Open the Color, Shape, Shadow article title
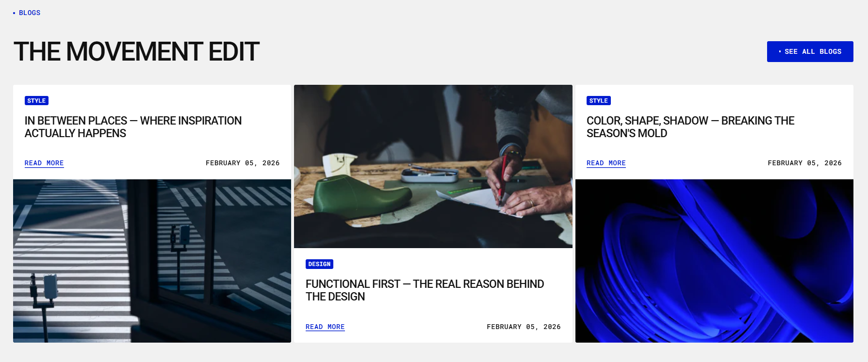The width and height of the screenshot is (868, 362). [690, 127]
